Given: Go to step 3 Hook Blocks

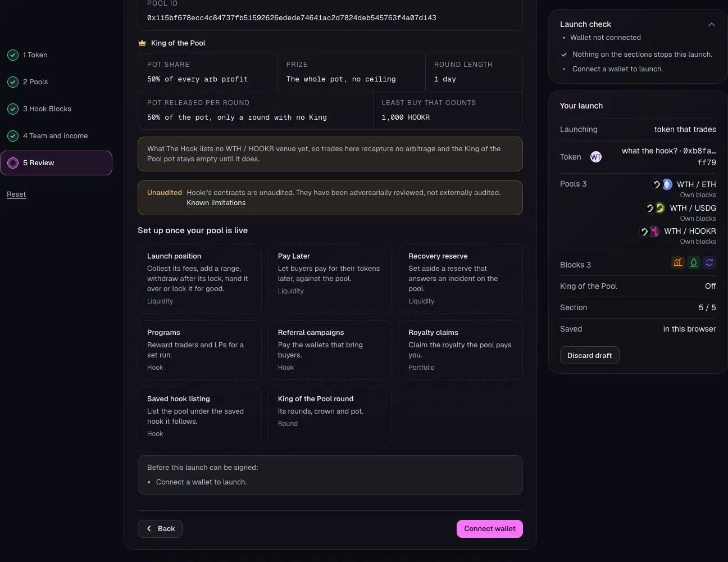Looking at the screenshot, I should (x=56, y=109).
